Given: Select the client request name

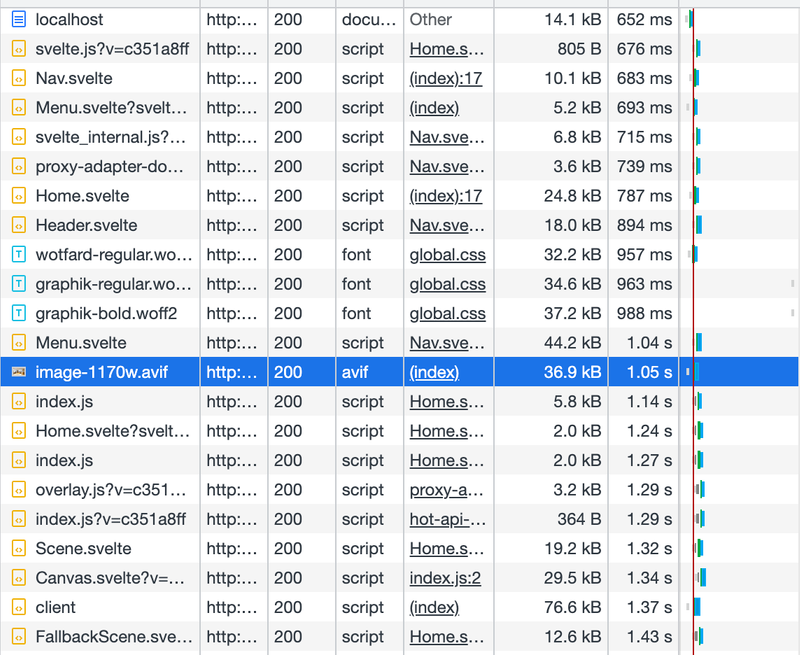Looking at the screenshot, I should [56, 607].
